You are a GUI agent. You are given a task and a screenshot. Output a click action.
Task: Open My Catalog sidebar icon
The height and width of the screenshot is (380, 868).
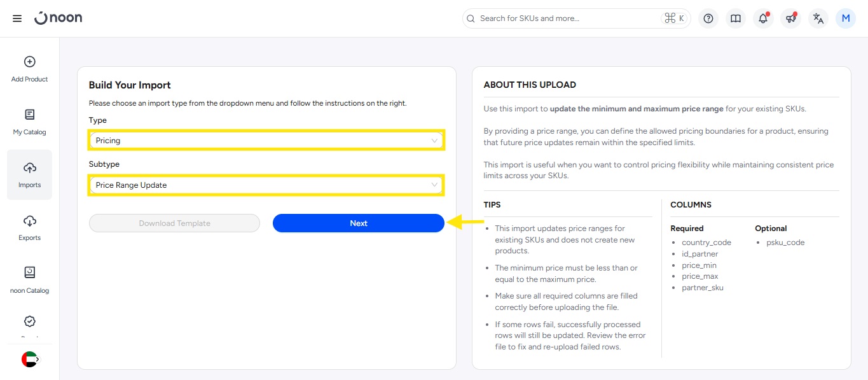click(x=29, y=115)
